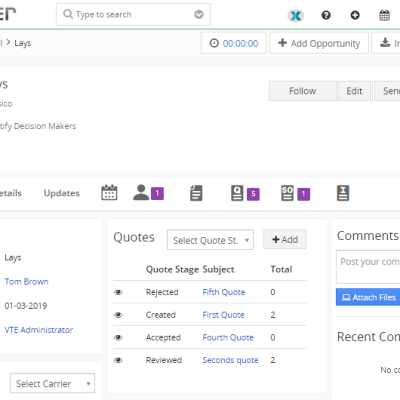Image resolution: width=400 pixels, height=400 pixels.
Task: Preview the Seconds quote via eye icon
Action: (x=118, y=360)
